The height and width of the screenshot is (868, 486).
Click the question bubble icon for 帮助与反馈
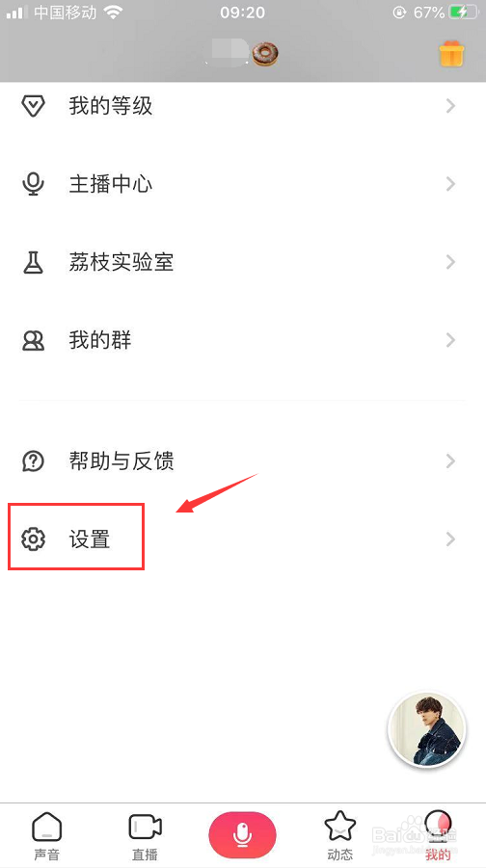(33, 460)
